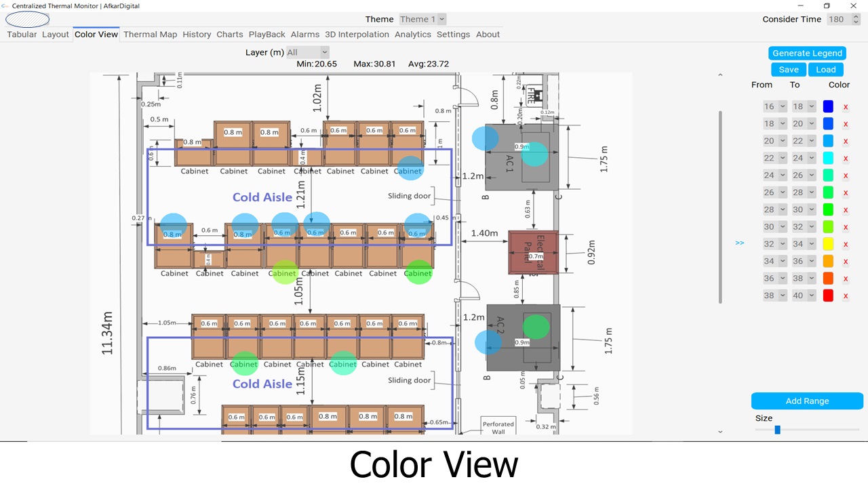
Task: Open the Consider Time dropdown
Action: click(x=840, y=20)
